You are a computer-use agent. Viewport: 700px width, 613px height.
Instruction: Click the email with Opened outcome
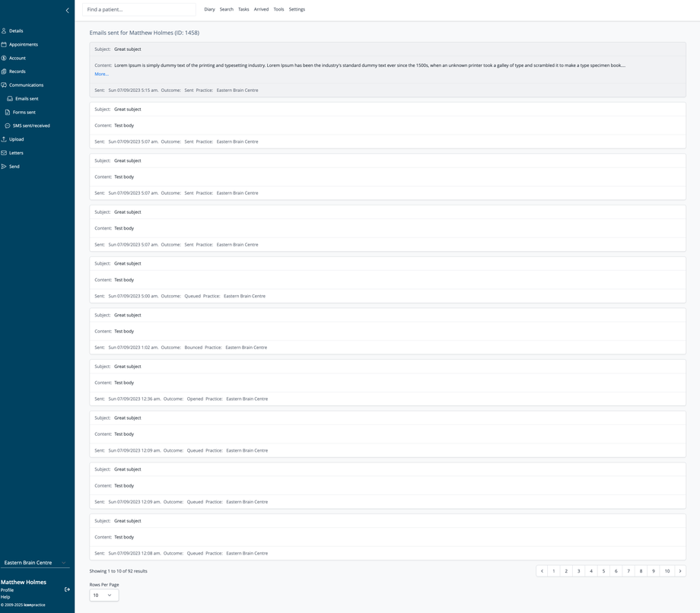387,383
